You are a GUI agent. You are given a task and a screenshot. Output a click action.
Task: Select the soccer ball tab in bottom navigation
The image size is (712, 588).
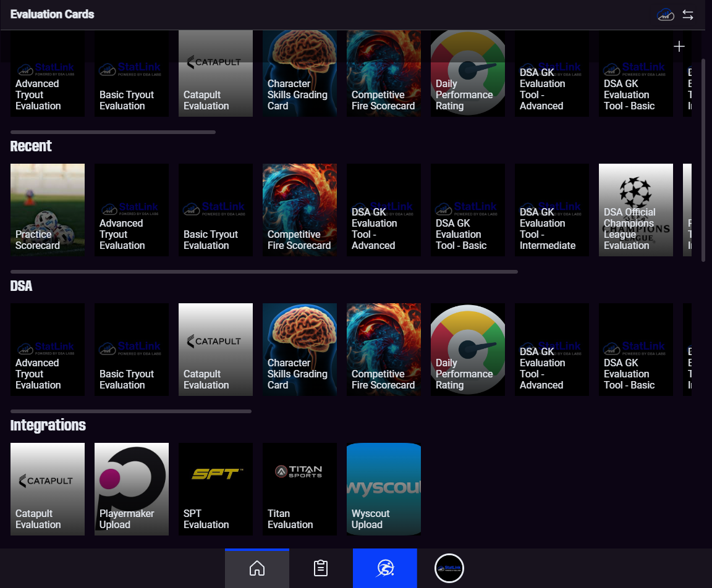[385, 568]
